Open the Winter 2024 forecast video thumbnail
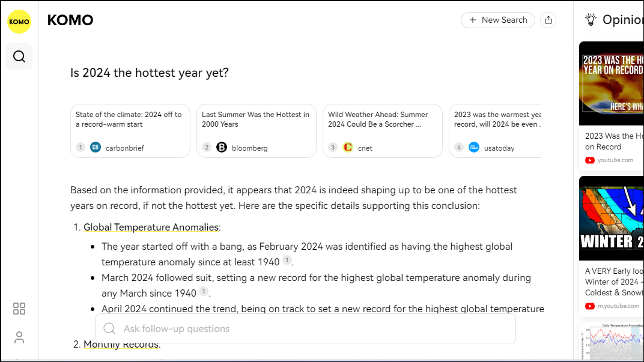The height and width of the screenshot is (362, 644). point(612,218)
